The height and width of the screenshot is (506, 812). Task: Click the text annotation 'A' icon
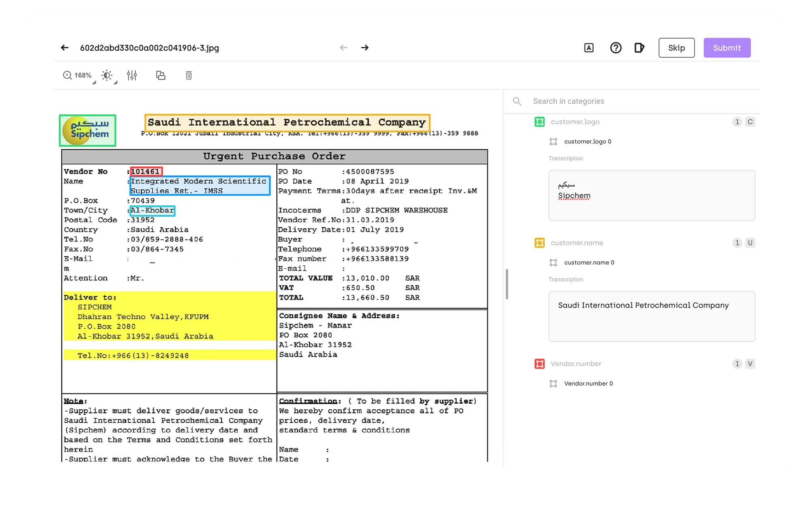pos(589,48)
